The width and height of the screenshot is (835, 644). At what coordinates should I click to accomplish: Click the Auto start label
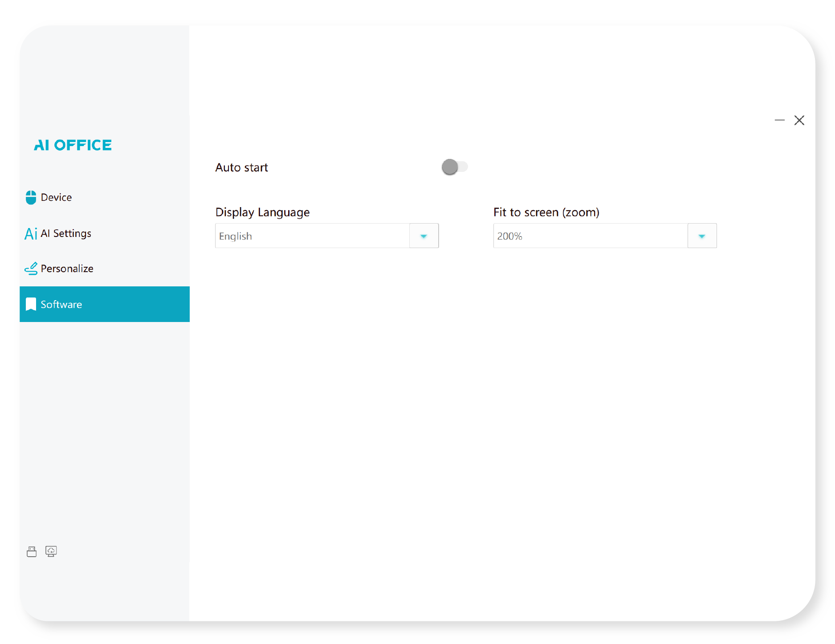point(241,167)
